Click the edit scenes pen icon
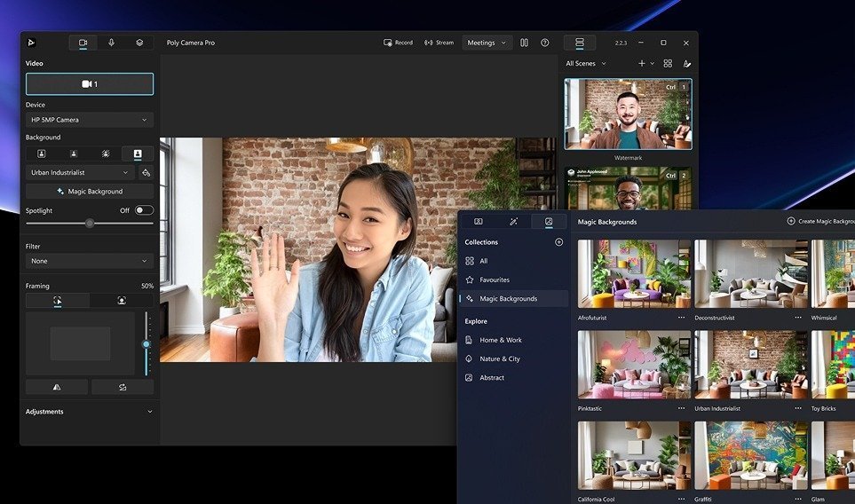Viewport: 855px width, 504px height. pos(687,64)
